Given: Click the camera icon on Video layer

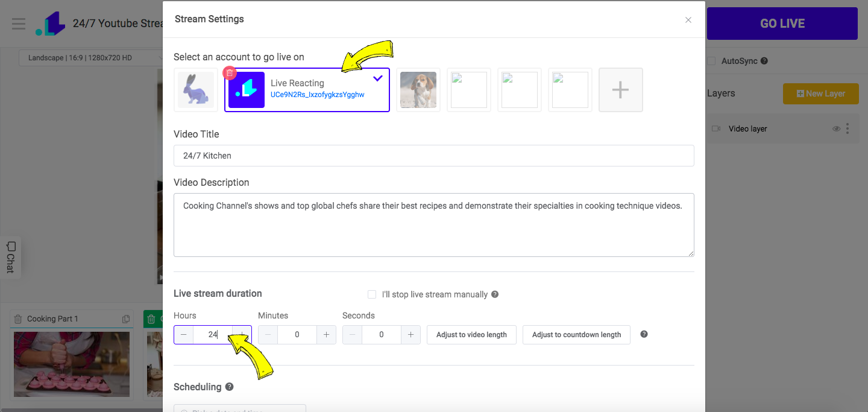Looking at the screenshot, I should [x=716, y=129].
